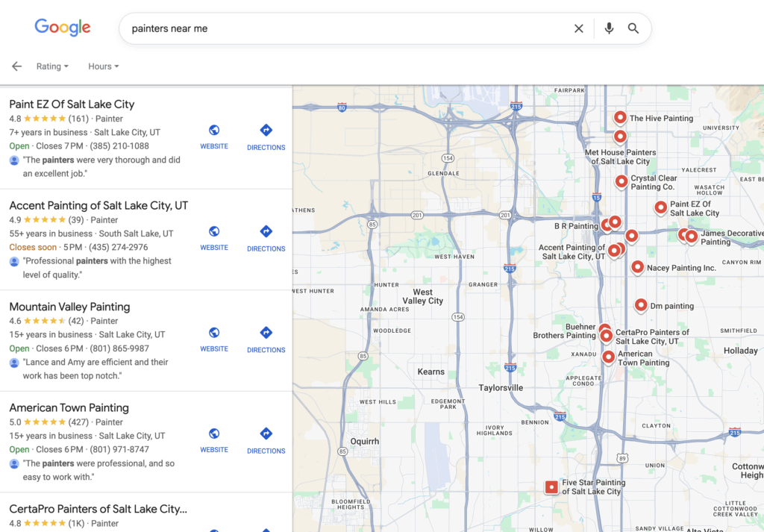Open CertaPro Painters of Salt Lake City listing
The image size is (764, 532).
click(98, 509)
